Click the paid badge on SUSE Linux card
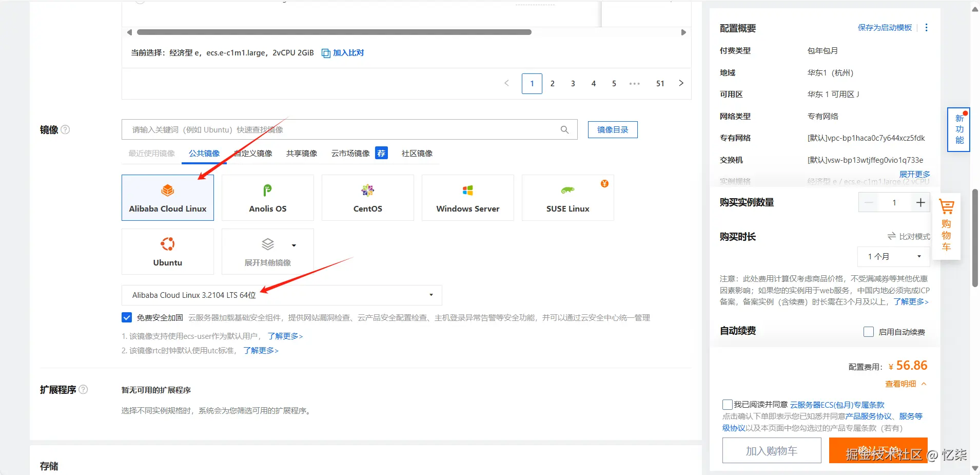The image size is (980, 475). pos(604,184)
